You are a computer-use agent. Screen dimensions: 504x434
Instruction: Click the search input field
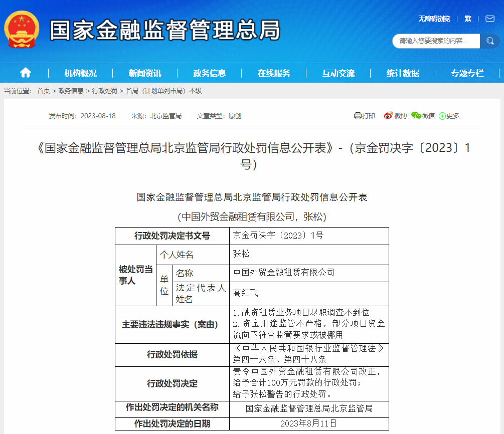pos(435,41)
